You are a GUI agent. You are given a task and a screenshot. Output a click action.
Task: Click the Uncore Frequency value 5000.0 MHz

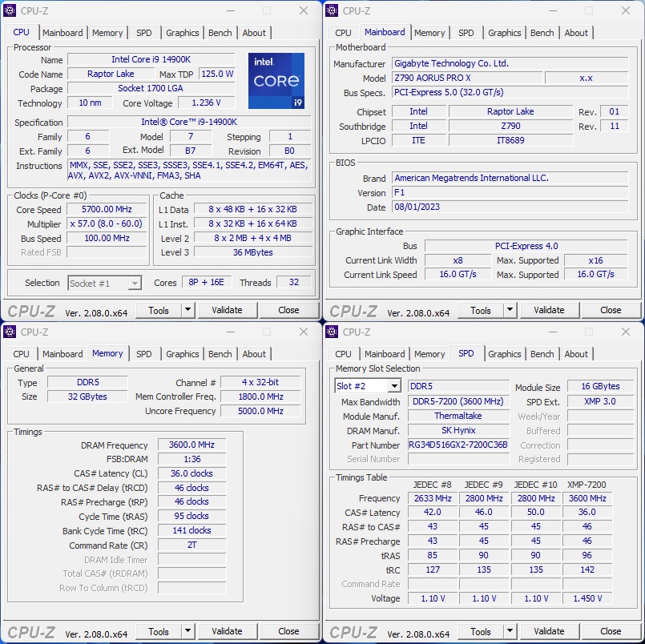coord(260,411)
